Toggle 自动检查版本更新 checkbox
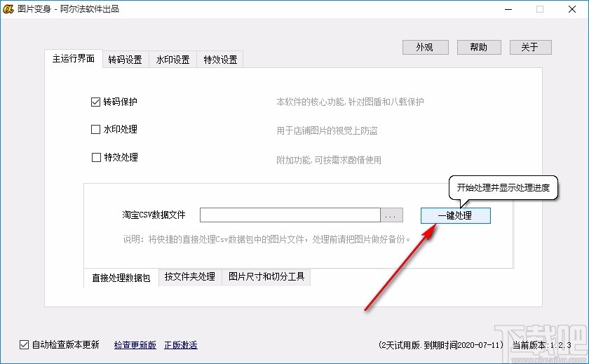589x364 pixels. tap(24, 344)
